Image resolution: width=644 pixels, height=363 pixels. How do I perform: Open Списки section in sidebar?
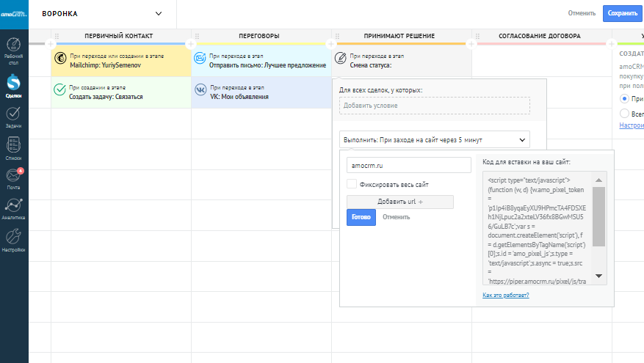tap(14, 148)
